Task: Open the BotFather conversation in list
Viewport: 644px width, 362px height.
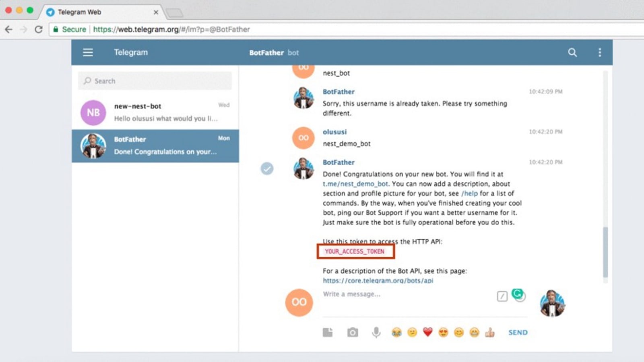Action: 155,146
